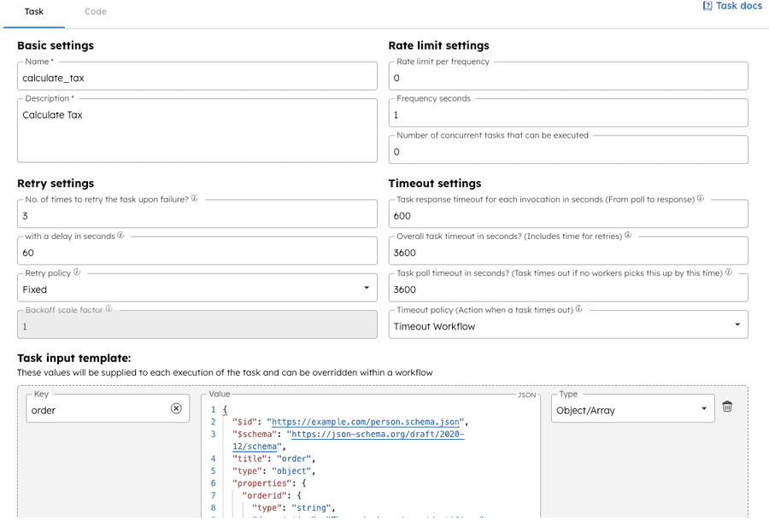Select the Rate limit settings heading
769x532 pixels.
pos(438,45)
